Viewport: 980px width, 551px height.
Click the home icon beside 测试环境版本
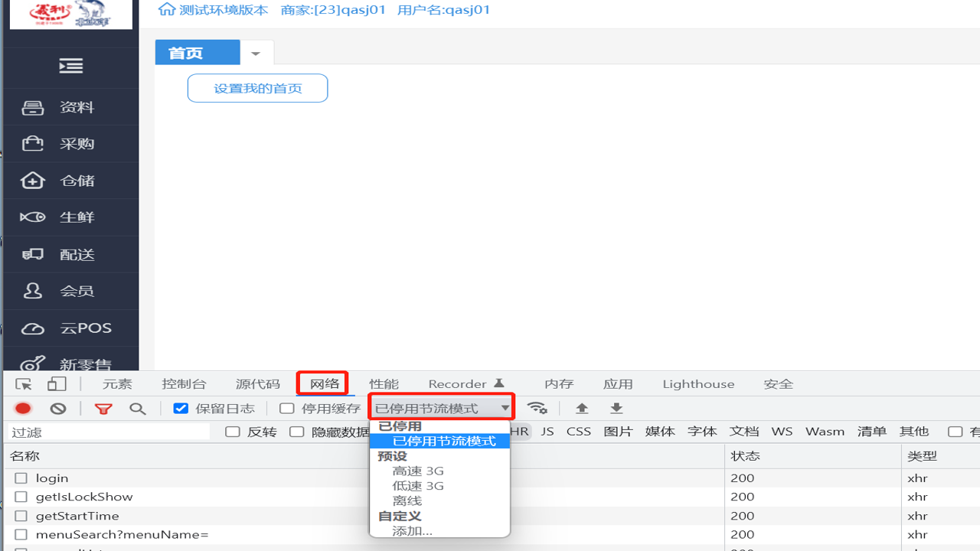[166, 10]
